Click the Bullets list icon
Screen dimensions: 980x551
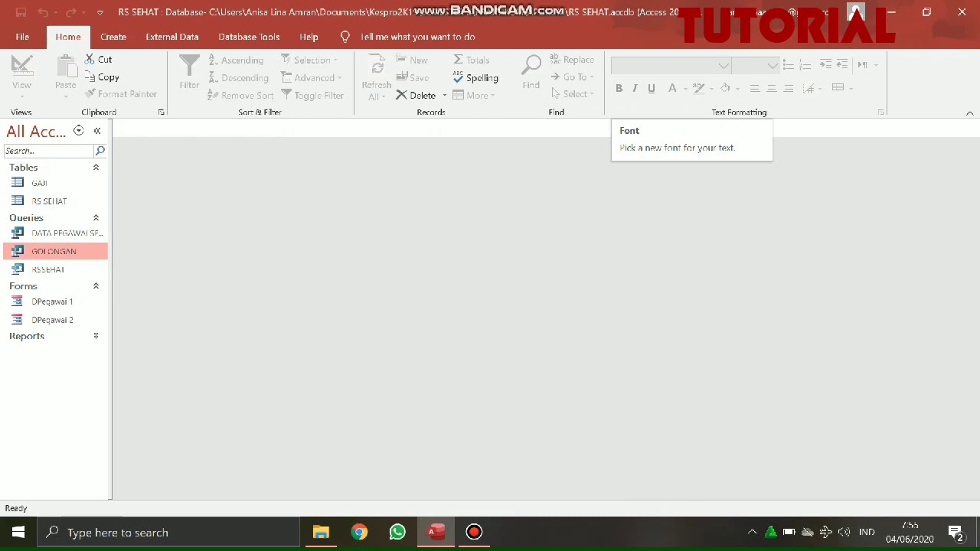788,65
